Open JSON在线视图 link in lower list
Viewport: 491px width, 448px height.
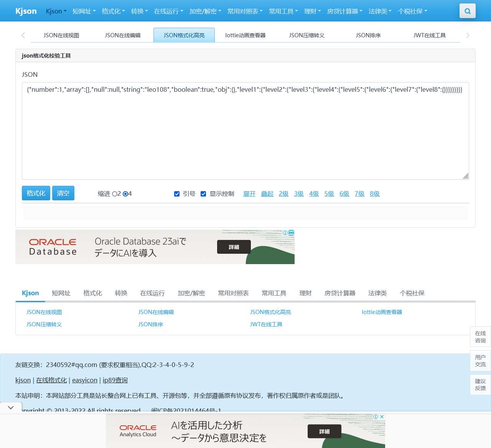(x=44, y=312)
